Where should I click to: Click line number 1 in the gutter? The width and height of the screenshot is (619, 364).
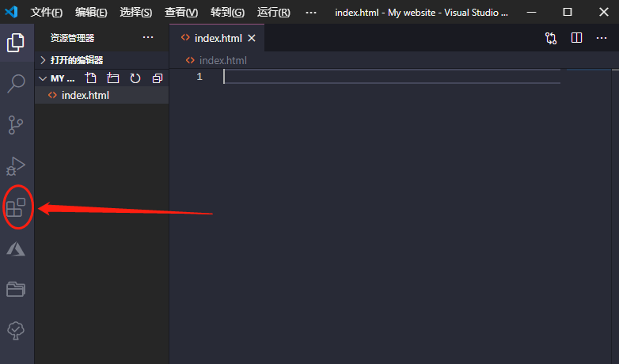pyautogui.click(x=199, y=77)
